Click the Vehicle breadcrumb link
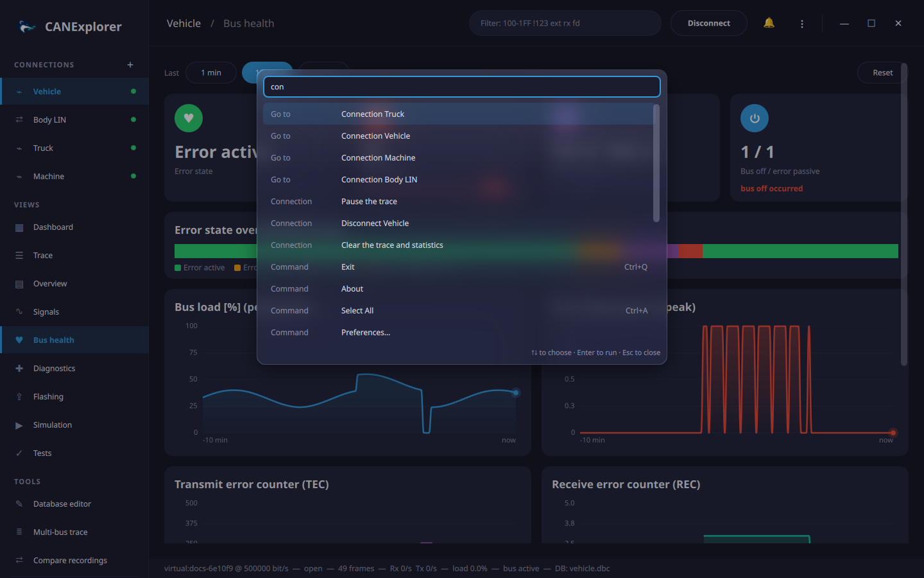 point(184,23)
